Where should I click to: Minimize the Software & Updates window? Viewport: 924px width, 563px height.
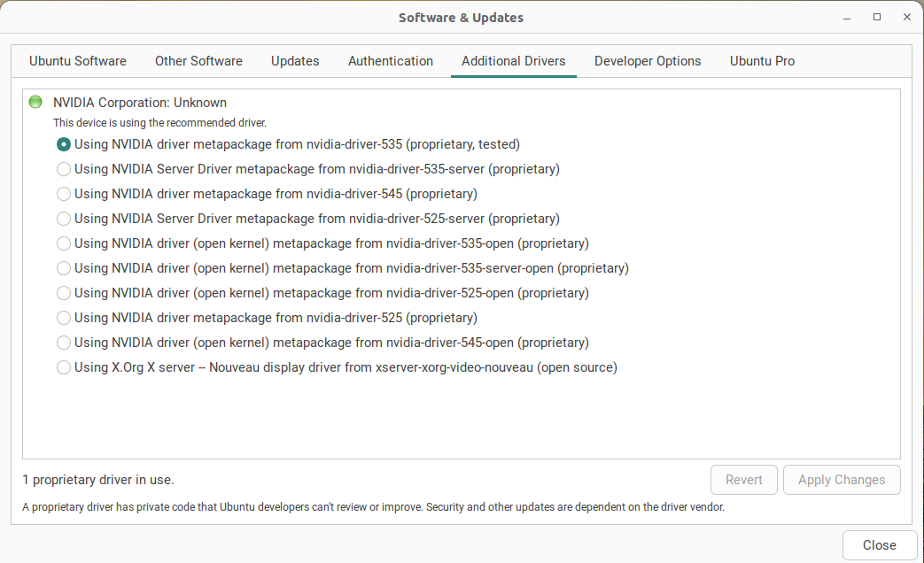pyautogui.click(x=847, y=18)
